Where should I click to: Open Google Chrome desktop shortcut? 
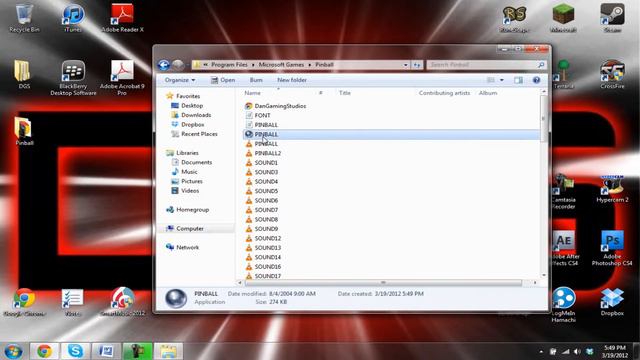[x=24, y=302]
